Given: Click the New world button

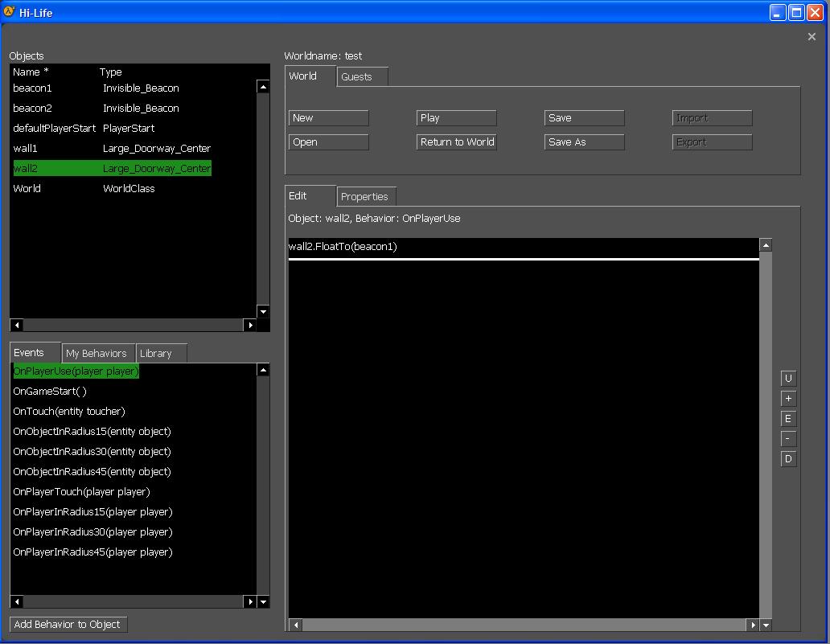Looking at the screenshot, I should point(329,118).
